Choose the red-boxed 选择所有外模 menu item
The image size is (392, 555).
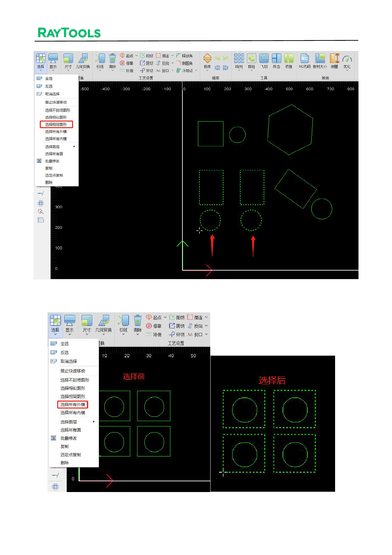[72, 404]
